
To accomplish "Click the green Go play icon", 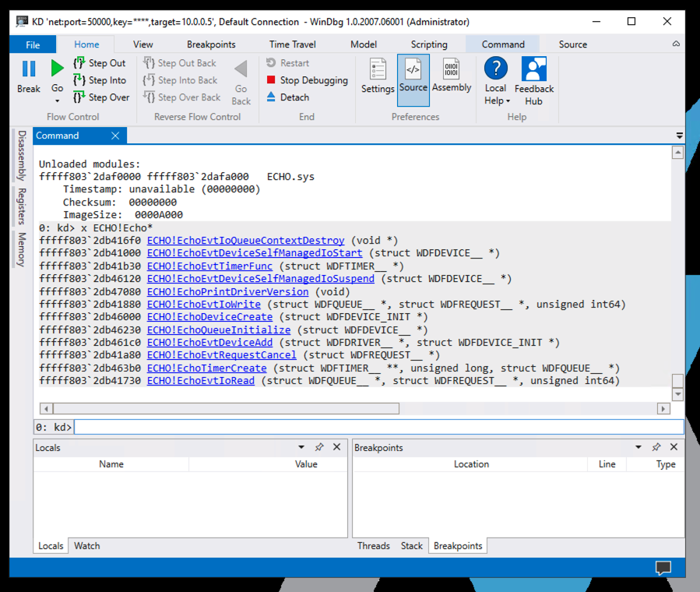I will [57, 69].
